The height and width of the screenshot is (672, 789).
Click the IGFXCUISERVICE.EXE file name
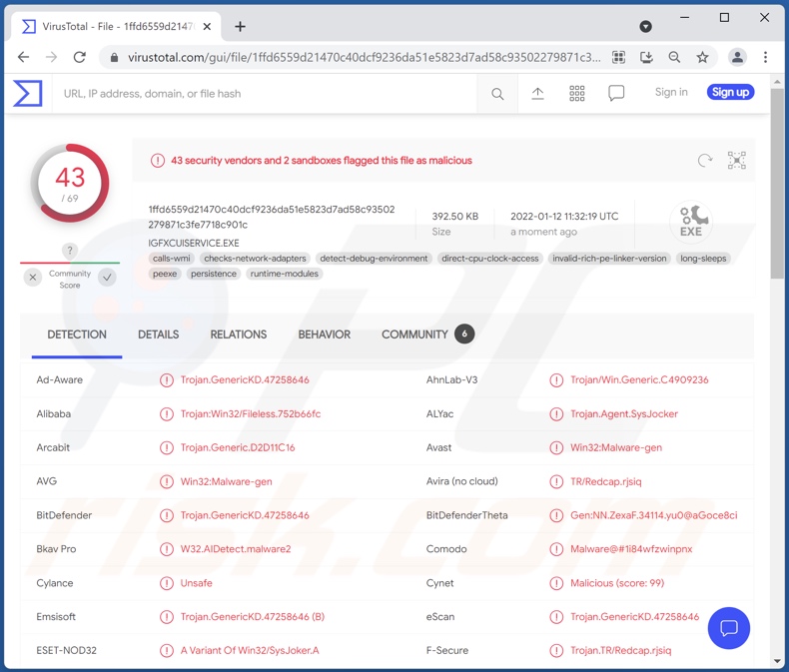[194, 243]
